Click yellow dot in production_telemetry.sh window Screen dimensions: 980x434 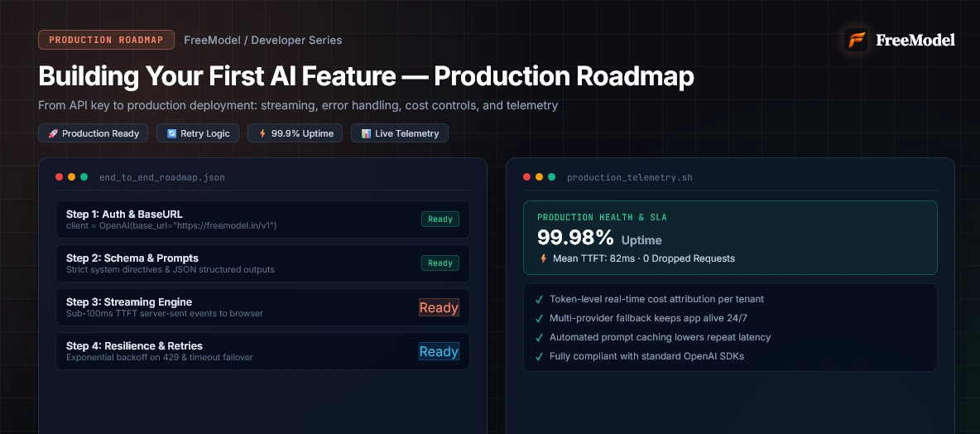[x=539, y=177]
